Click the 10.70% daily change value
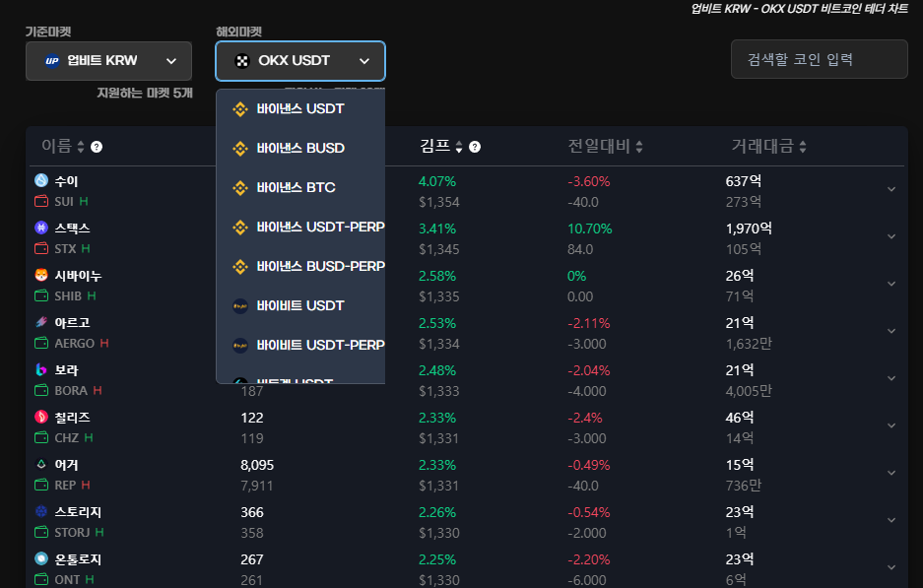The width and height of the screenshot is (923, 588). [x=590, y=229]
